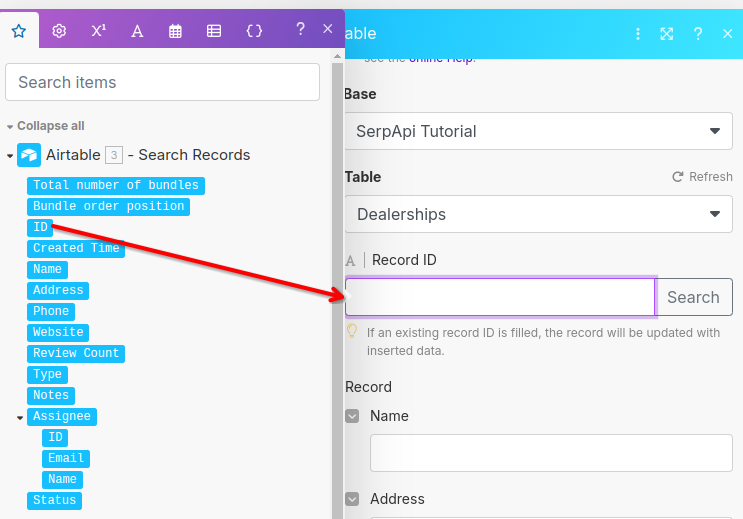This screenshot has width=743, height=519.
Task: Open the Table dropdown showing Dealerships
Action: tap(538, 214)
